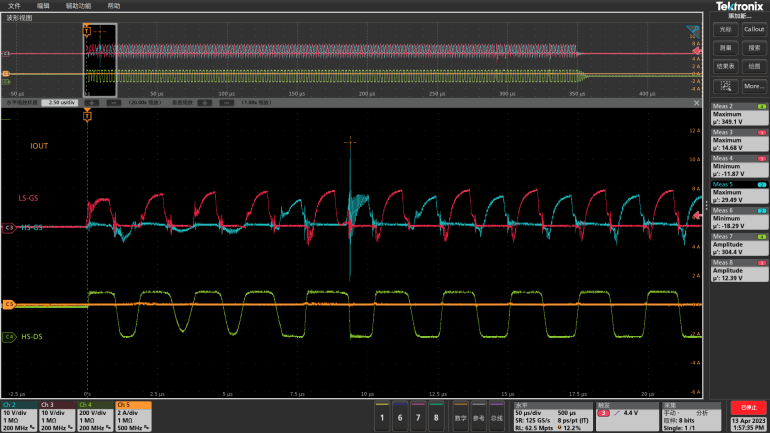
Task: Close the zoom view with X icon
Action: (x=695, y=102)
